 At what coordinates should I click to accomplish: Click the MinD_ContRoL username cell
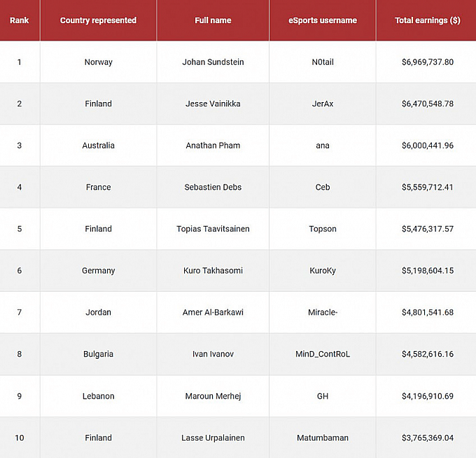click(323, 354)
